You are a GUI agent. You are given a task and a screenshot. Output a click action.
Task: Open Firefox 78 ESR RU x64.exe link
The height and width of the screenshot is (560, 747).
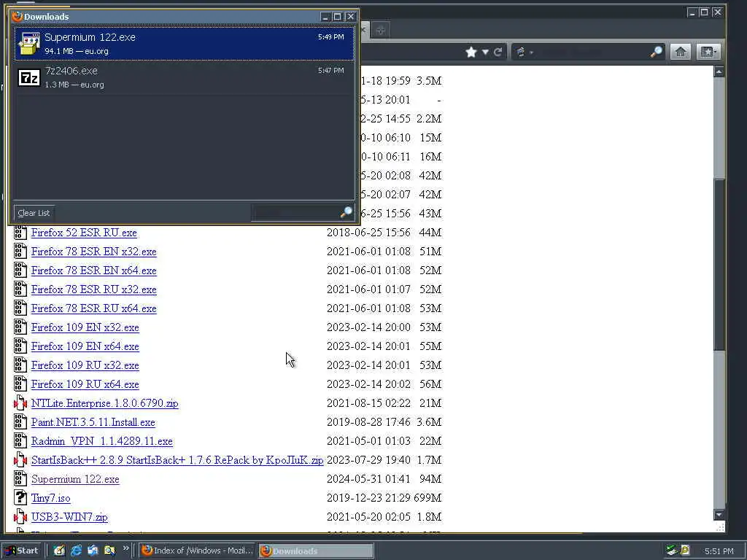point(94,308)
